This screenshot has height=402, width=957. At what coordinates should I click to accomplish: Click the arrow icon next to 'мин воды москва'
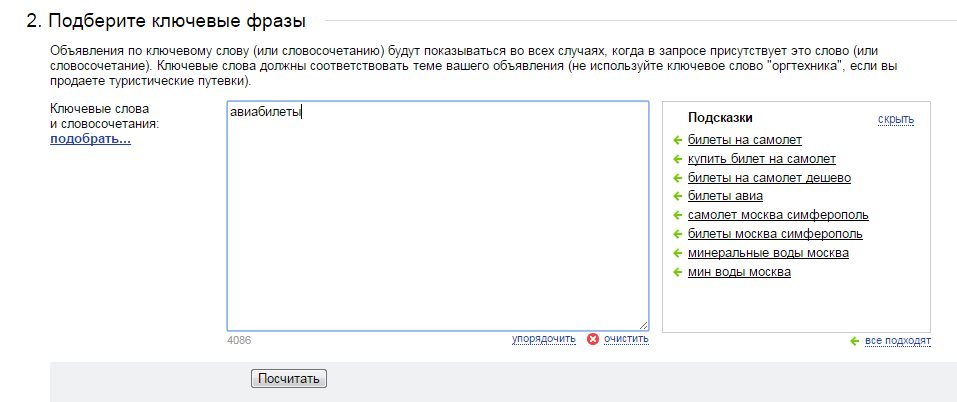(x=677, y=272)
